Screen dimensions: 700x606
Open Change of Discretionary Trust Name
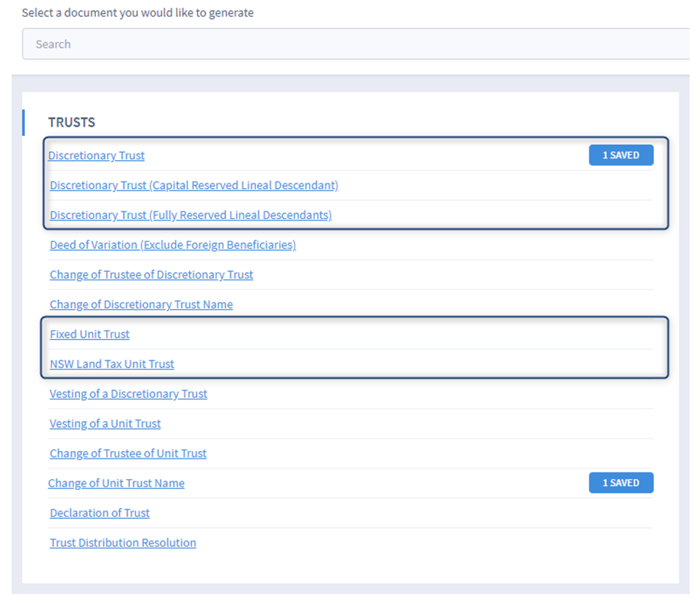coord(141,305)
